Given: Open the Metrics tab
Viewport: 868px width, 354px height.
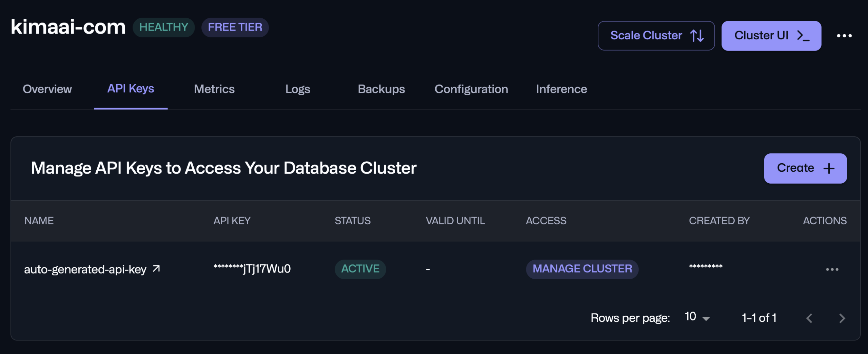Looking at the screenshot, I should point(214,89).
